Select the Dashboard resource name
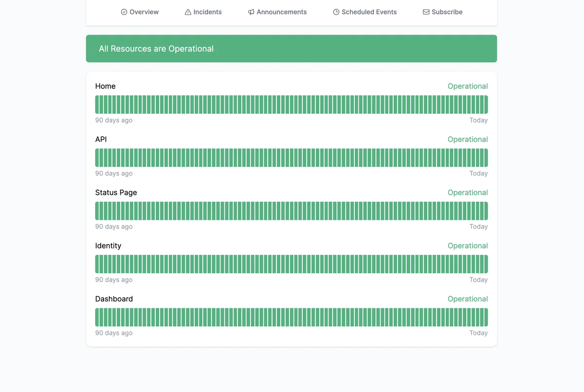This screenshot has width=584, height=392. click(114, 299)
